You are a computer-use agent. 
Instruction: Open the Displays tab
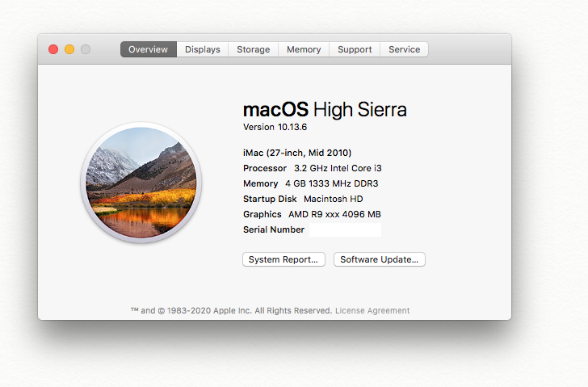point(203,49)
